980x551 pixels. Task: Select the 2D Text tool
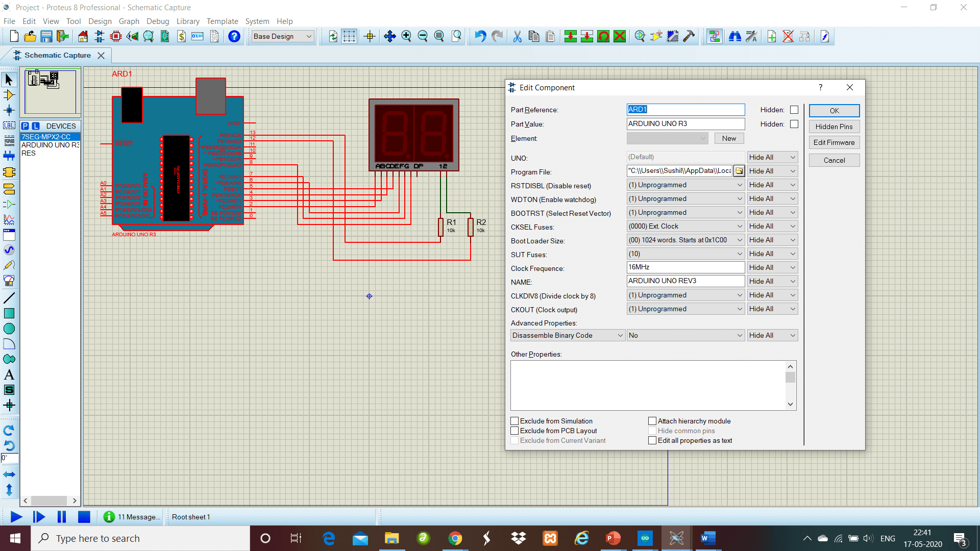click(9, 374)
